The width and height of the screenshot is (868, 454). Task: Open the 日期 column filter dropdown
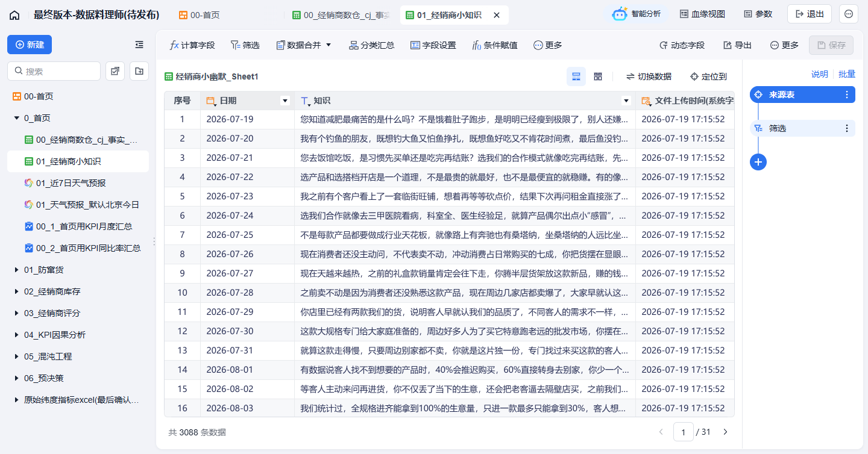285,101
